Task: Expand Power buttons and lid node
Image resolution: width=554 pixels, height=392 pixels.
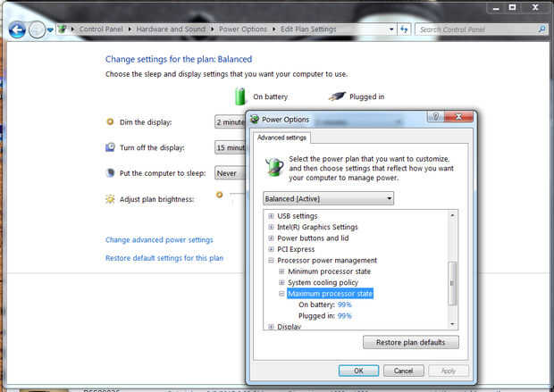Action: pyautogui.click(x=271, y=238)
